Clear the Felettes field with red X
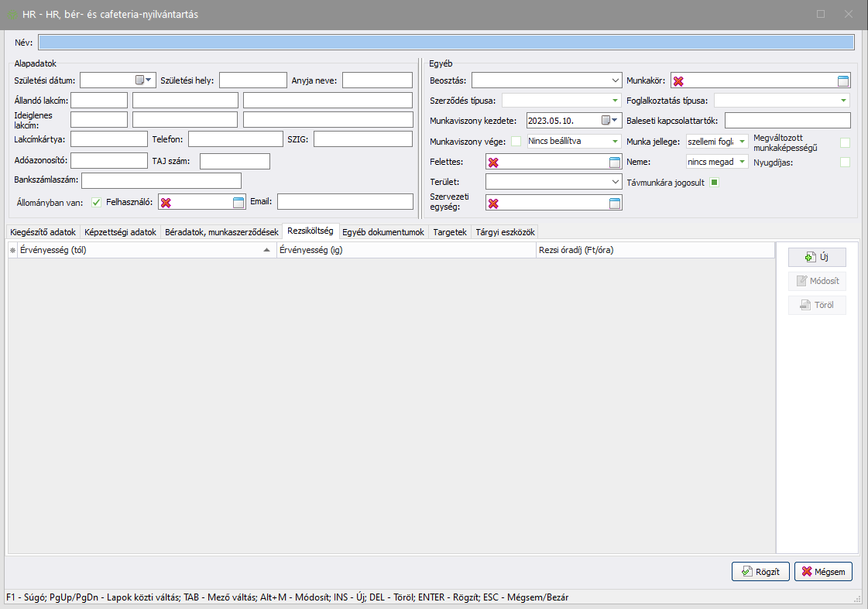 click(x=493, y=163)
